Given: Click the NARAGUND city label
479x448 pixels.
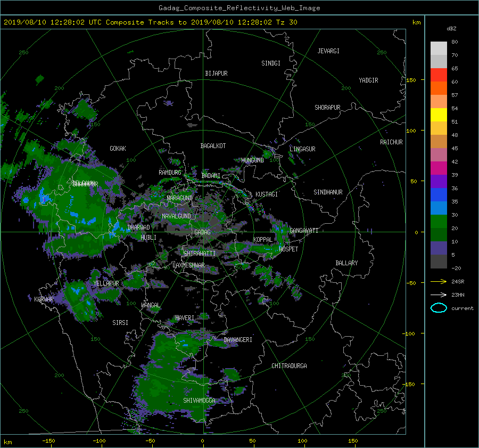Looking at the screenshot, I should pyautogui.click(x=180, y=198).
